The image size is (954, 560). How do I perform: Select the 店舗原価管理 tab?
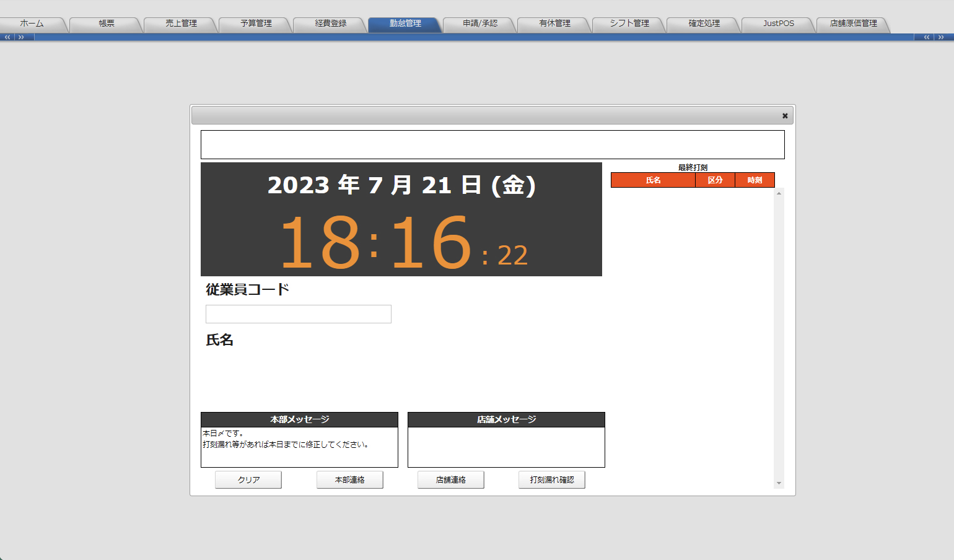[x=853, y=24]
